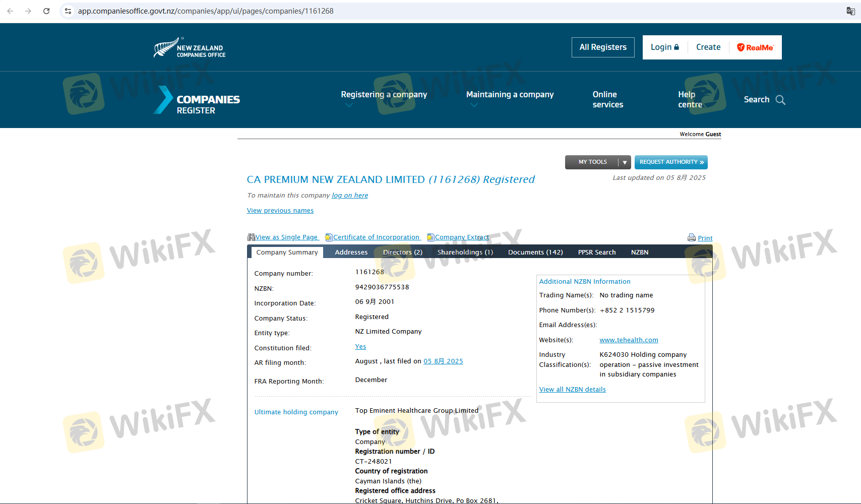Click the Top Eminent Healthcare Group Limited text
Screen dimensions: 861x504
(x=417, y=411)
